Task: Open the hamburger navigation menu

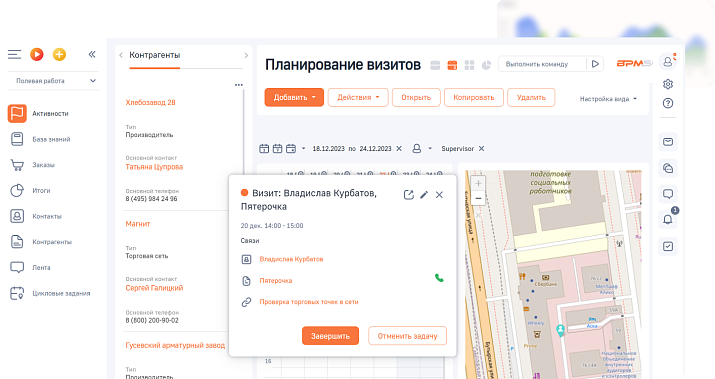Action: (x=15, y=55)
